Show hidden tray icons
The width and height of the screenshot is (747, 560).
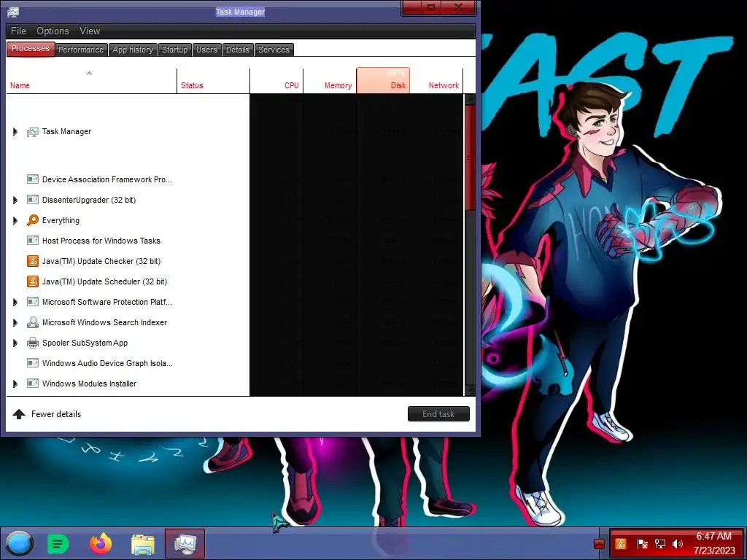pos(599,544)
